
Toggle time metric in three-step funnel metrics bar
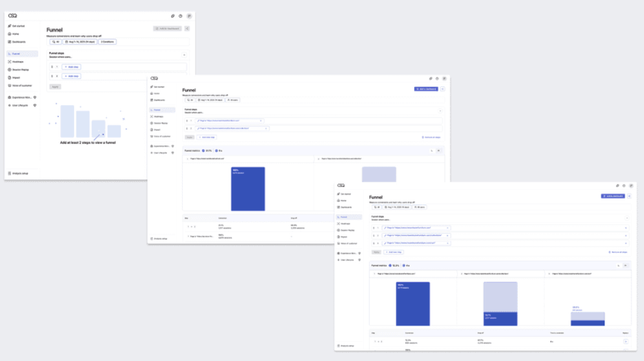click(x=406, y=265)
